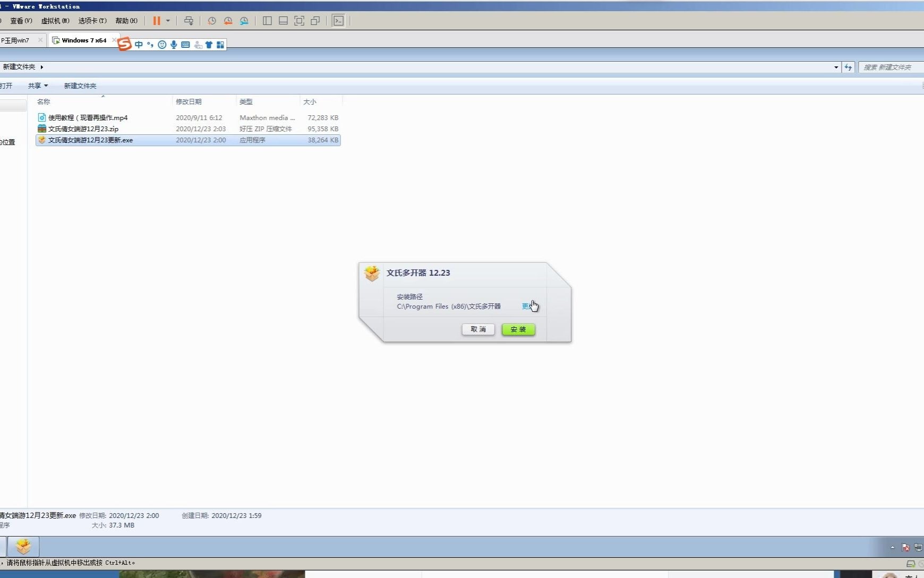Open the 查看(V) menu
The height and width of the screenshot is (578, 924).
21,21
